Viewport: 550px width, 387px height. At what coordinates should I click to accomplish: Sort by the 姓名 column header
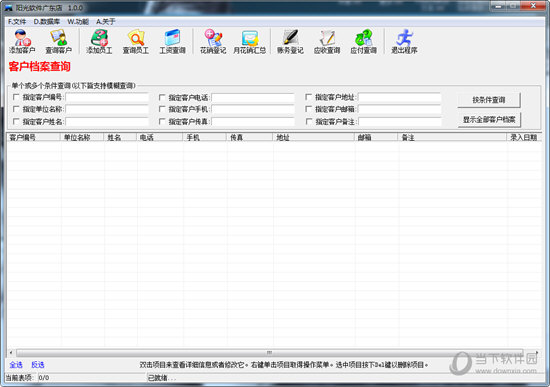120,138
